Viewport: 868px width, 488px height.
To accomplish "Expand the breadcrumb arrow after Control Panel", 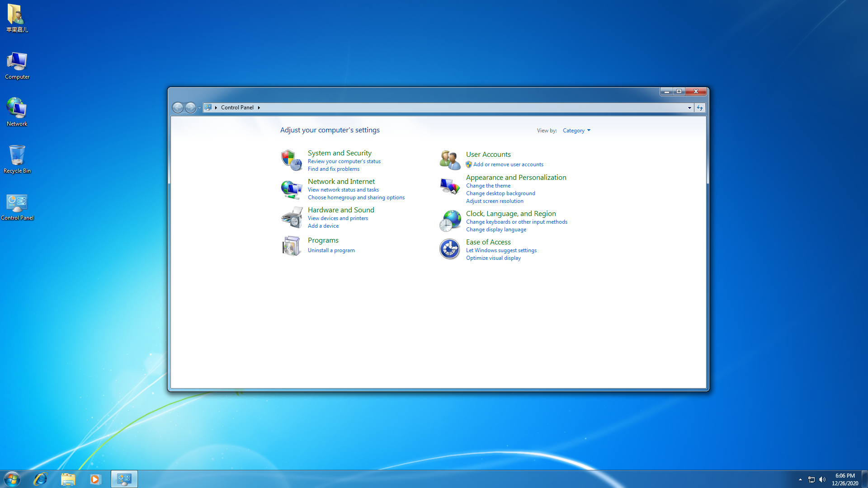I will click(259, 108).
